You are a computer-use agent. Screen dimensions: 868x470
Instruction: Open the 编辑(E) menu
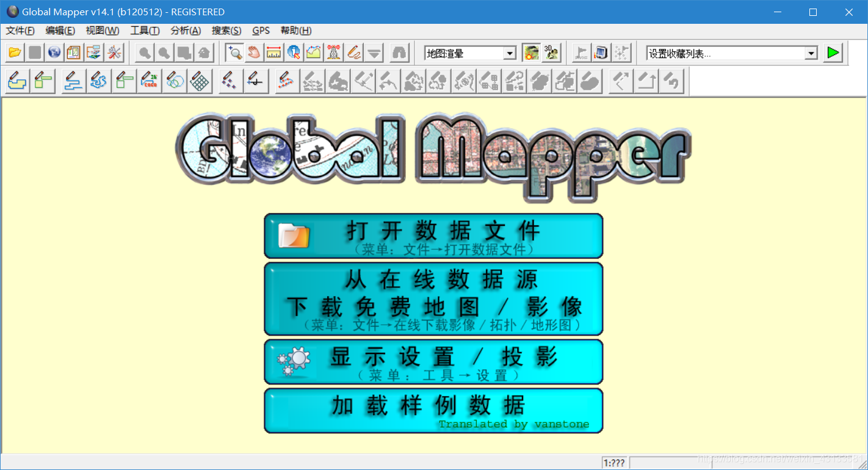[x=60, y=31]
